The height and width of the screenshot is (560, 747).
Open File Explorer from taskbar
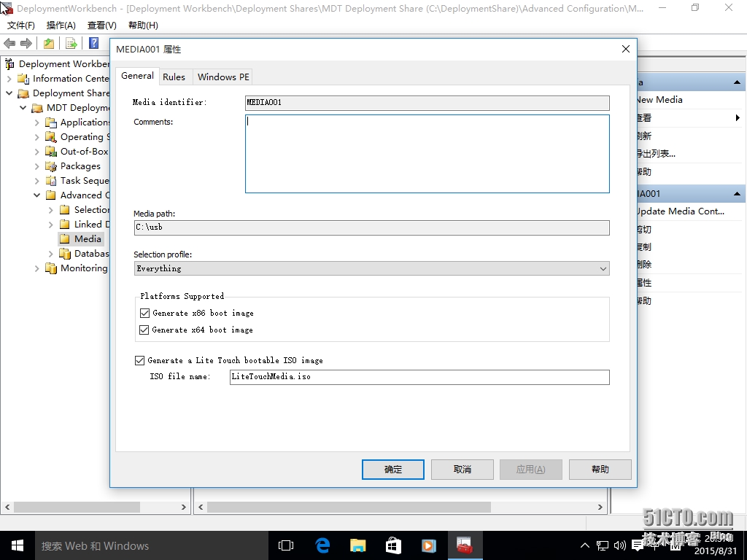[357, 545]
